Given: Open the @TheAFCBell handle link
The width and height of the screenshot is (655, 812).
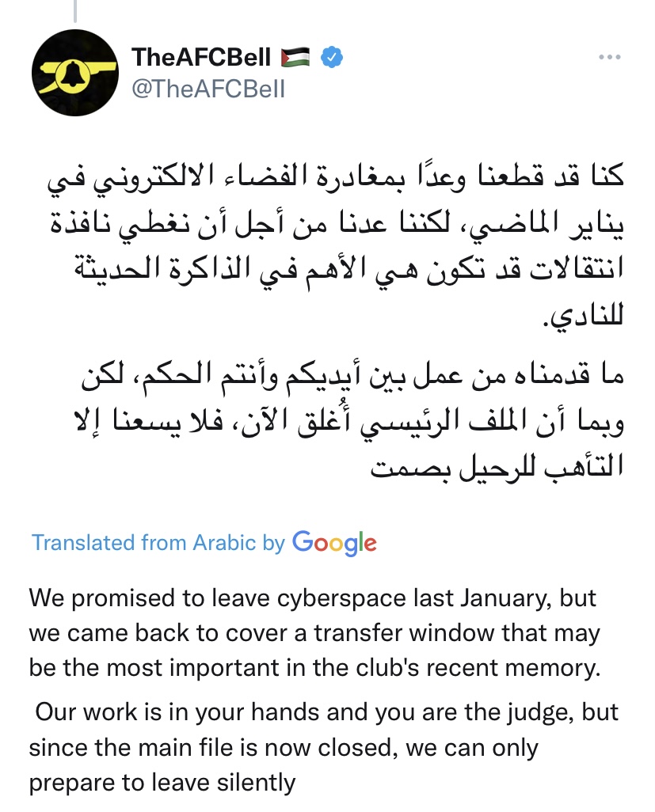Looking at the screenshot, I should [x=208, y=87].
